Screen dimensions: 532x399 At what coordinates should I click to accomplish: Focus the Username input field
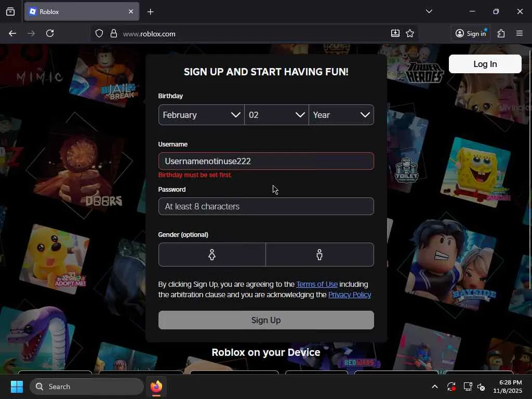pos(266,161)
